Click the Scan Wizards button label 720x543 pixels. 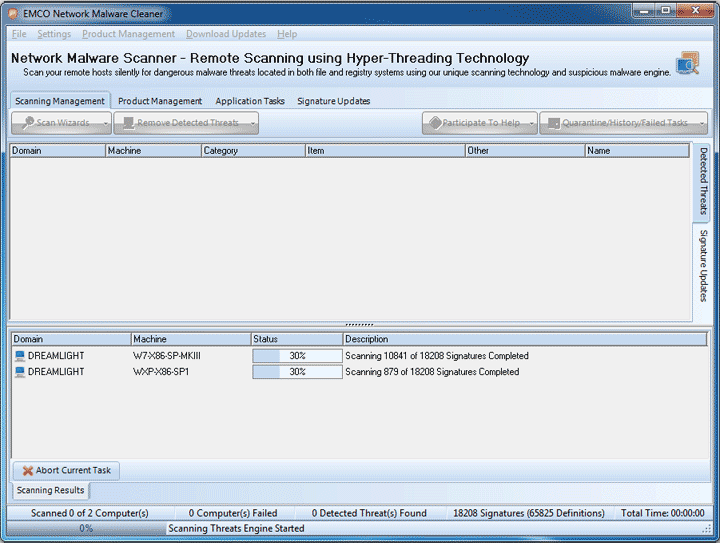click(x=63, y=123)
